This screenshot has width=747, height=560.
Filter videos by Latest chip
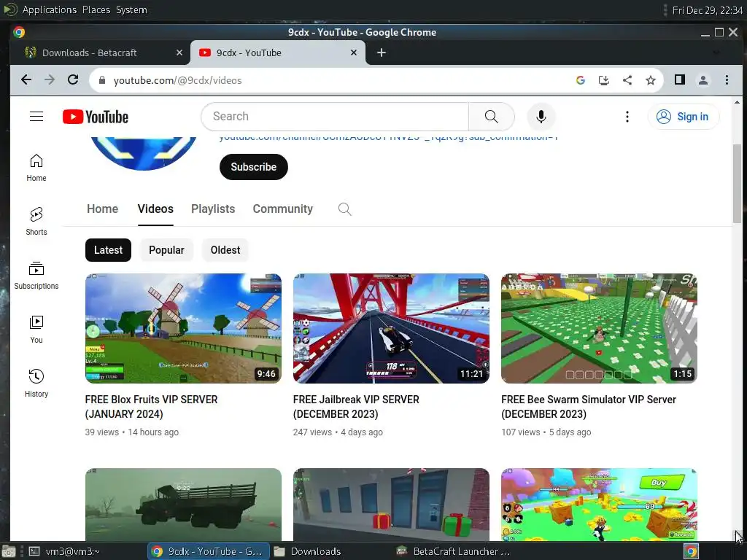pos(108,250)
